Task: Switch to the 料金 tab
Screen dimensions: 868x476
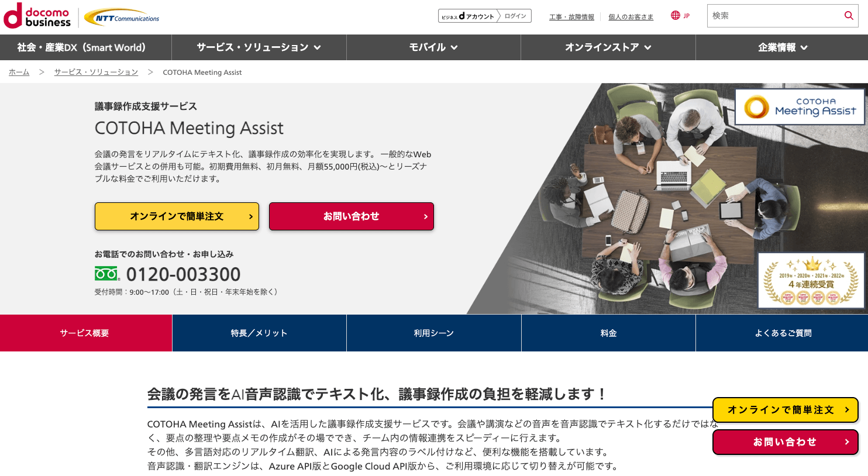Action: [608, 333]
